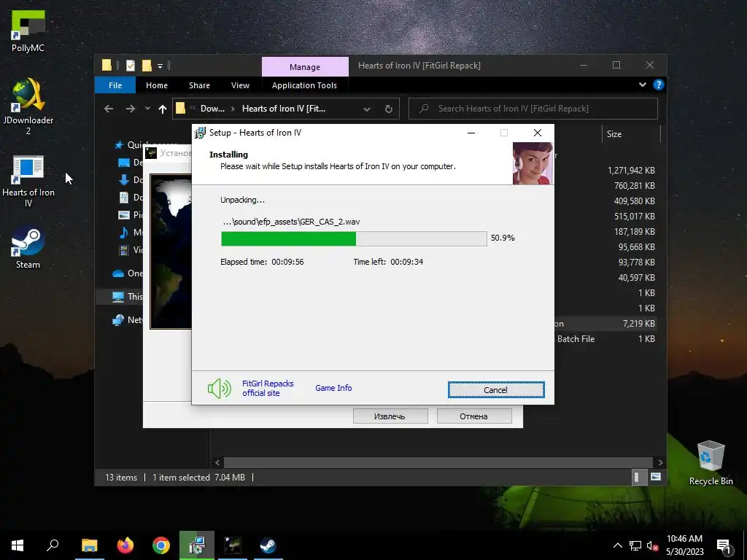Open address bar history dropdown

tap(367, 109)
